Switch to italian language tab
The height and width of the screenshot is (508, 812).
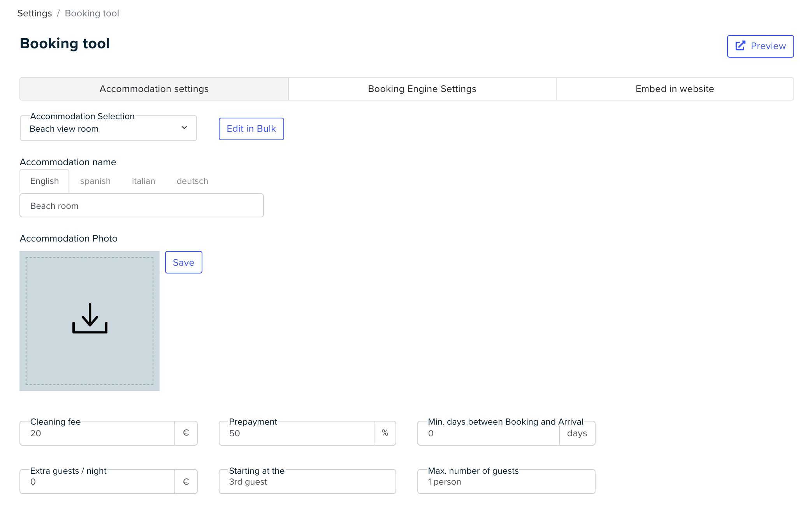pyautogui.click(x=144, y=181)
